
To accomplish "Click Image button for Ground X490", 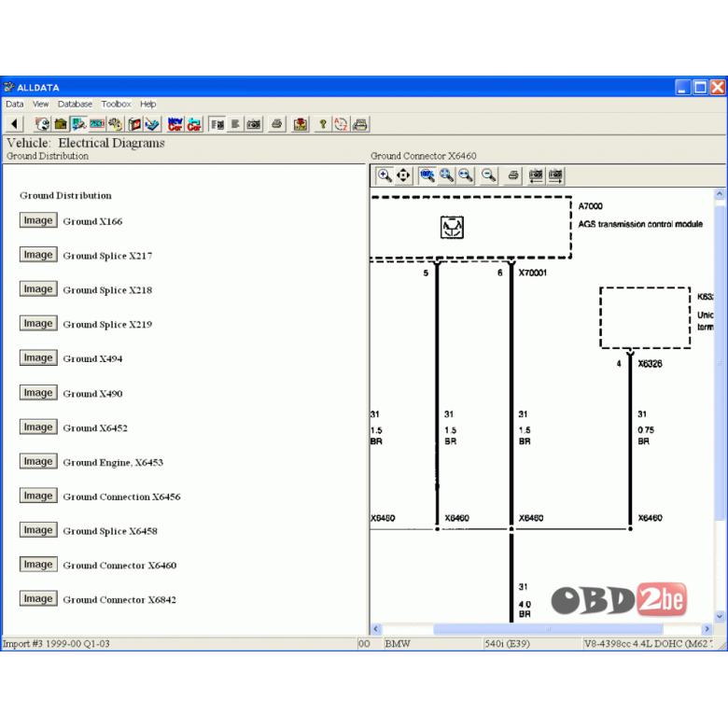I will [38, 392].
